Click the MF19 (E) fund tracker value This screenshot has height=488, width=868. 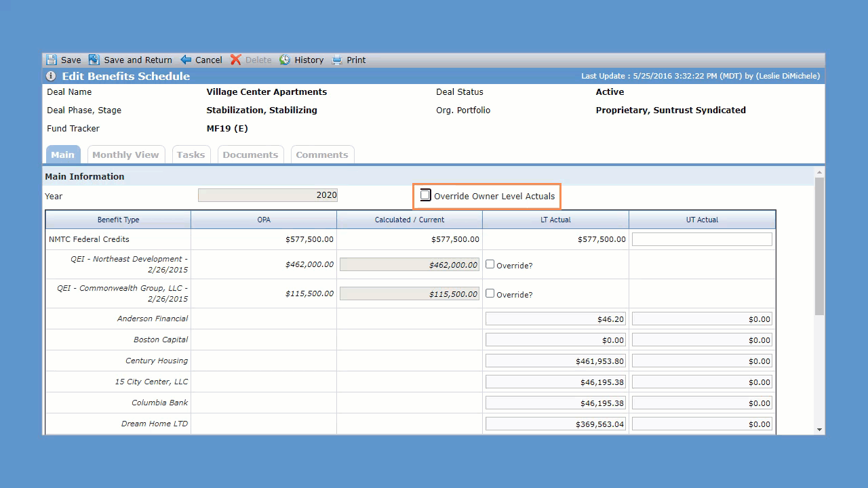coord(227,128)
